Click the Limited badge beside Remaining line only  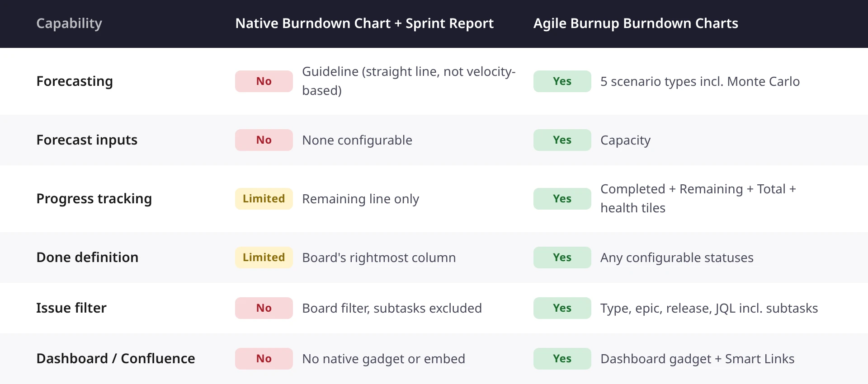click(x=264, y=199)
